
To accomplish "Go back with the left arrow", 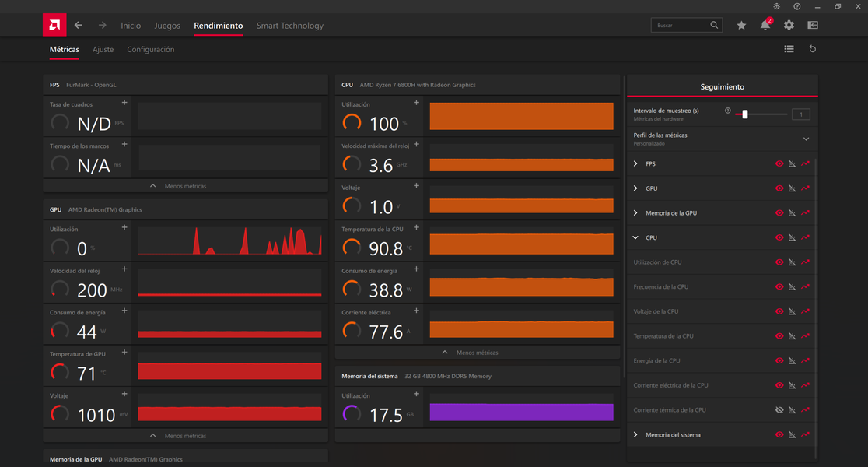I will pos(79,26).
